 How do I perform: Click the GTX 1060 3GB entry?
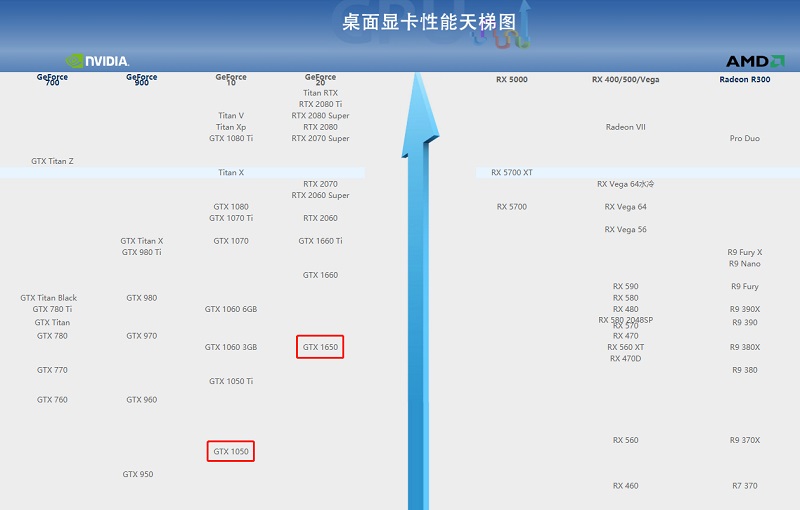point(231,347)
